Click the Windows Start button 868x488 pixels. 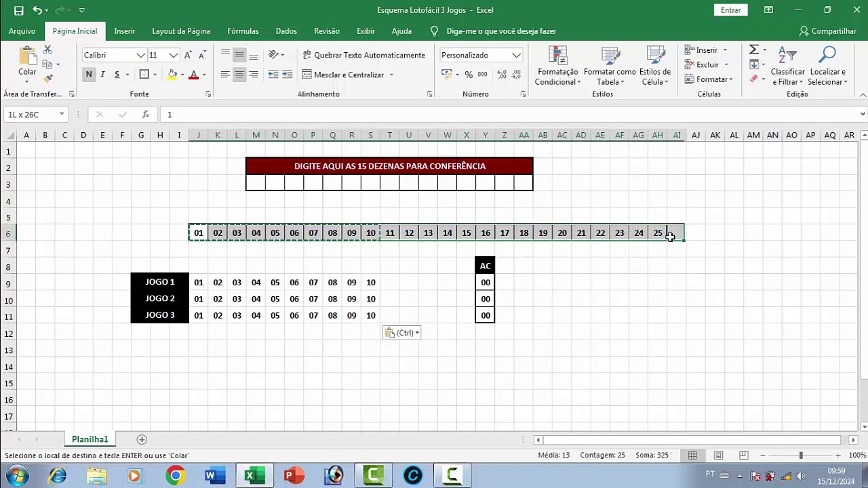point(16,476)
